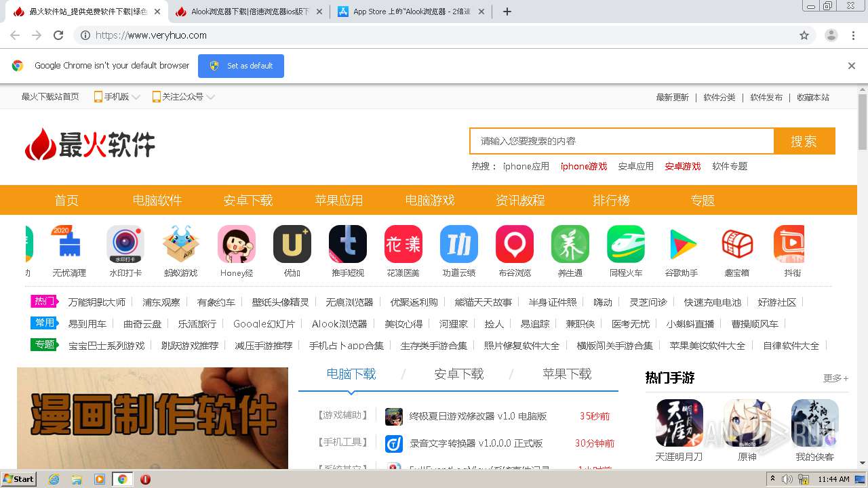868x488 pixels.
Task: Click Set as default button
Action: click(x=241, y=66)
